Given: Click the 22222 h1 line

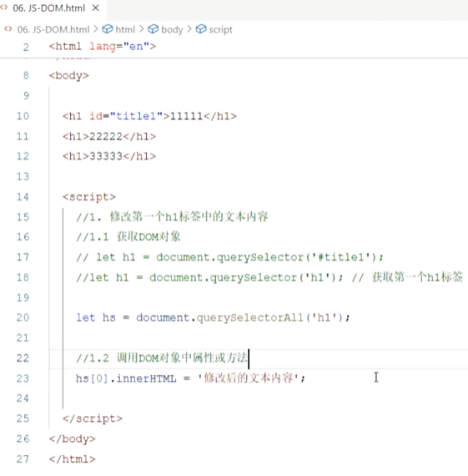Looking at the screenshot, I should (109, 137).
